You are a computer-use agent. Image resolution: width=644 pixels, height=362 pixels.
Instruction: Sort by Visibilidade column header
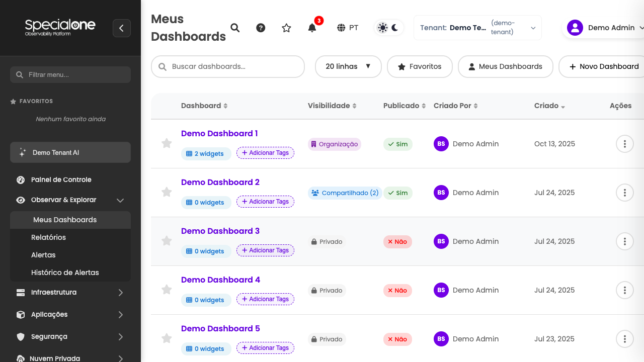click(x=332, y=106)
